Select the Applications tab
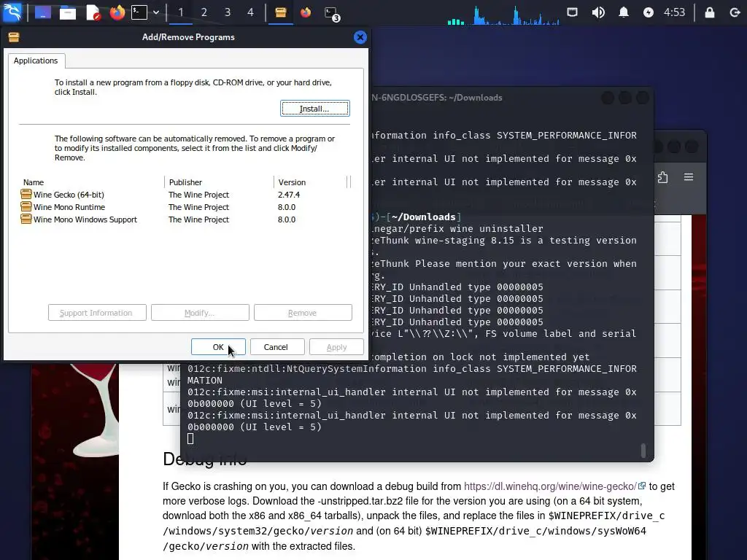This screenshot has height=560, width=747. coord(36,61)
